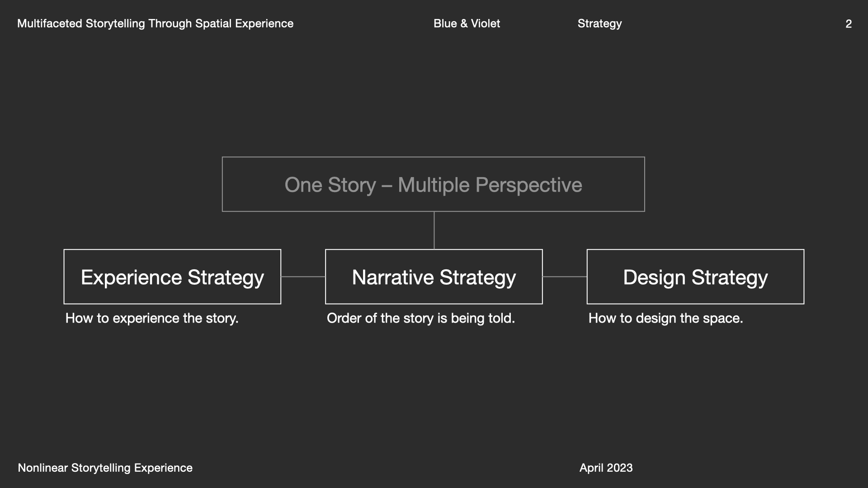Image resolution: width=868 pixels, height=488 pixels.
Task: Click the 'How to experience the story.' caption
Action: pos(152,318)
